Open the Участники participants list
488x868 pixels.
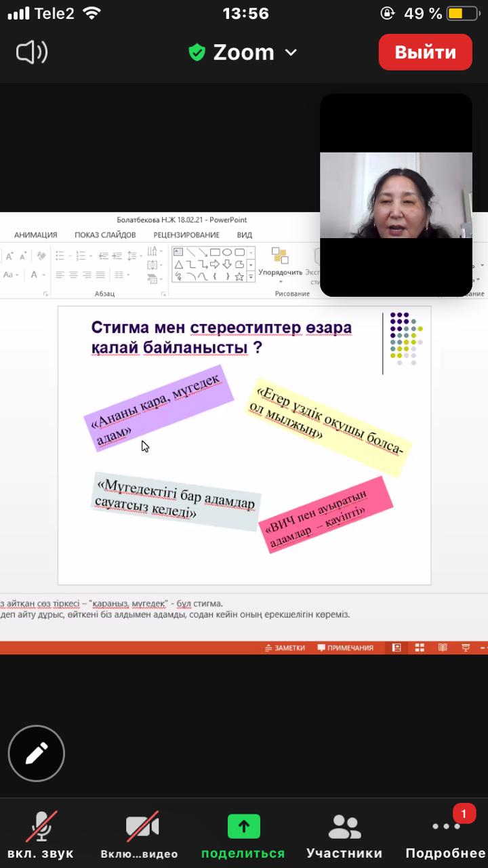point(344,835)
